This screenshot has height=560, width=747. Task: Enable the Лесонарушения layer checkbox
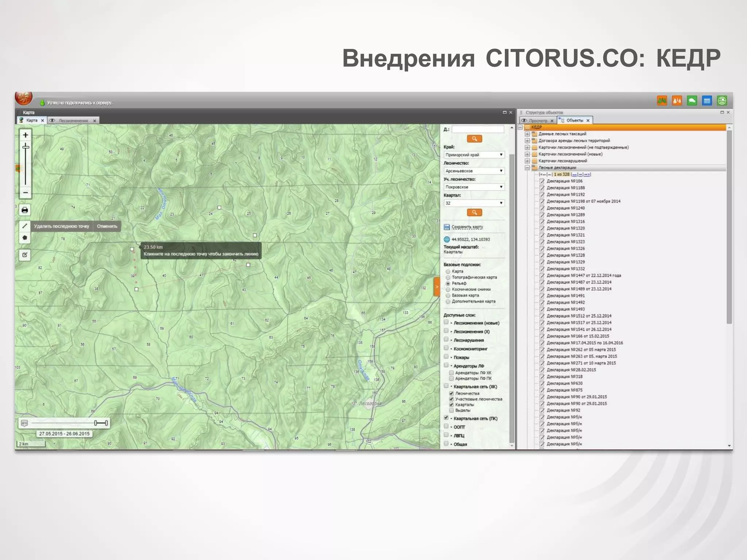pyautogui.click(x=446, y=339)
